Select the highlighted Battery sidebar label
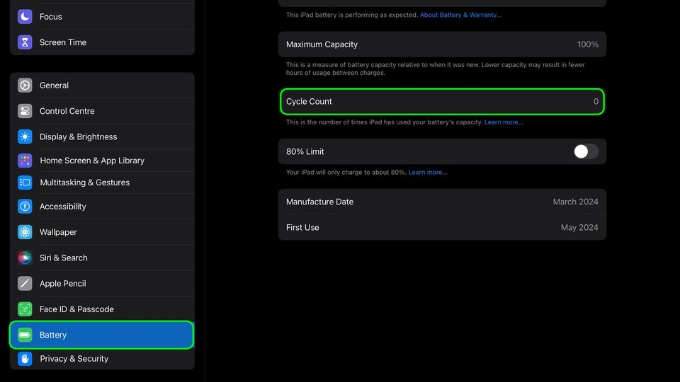 [53, 335]
